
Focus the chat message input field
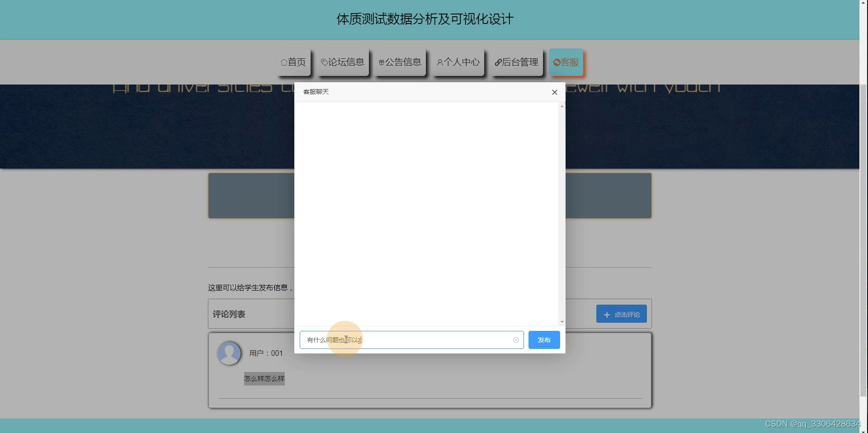point(411,340)
